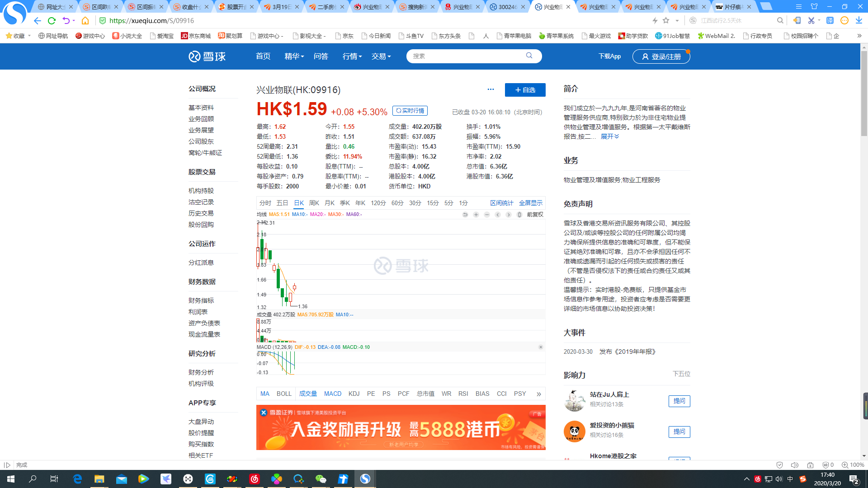Open Microsoft Edge from the taskbar
The height and width of the screenshot is (488, 868).
point(77,479)
